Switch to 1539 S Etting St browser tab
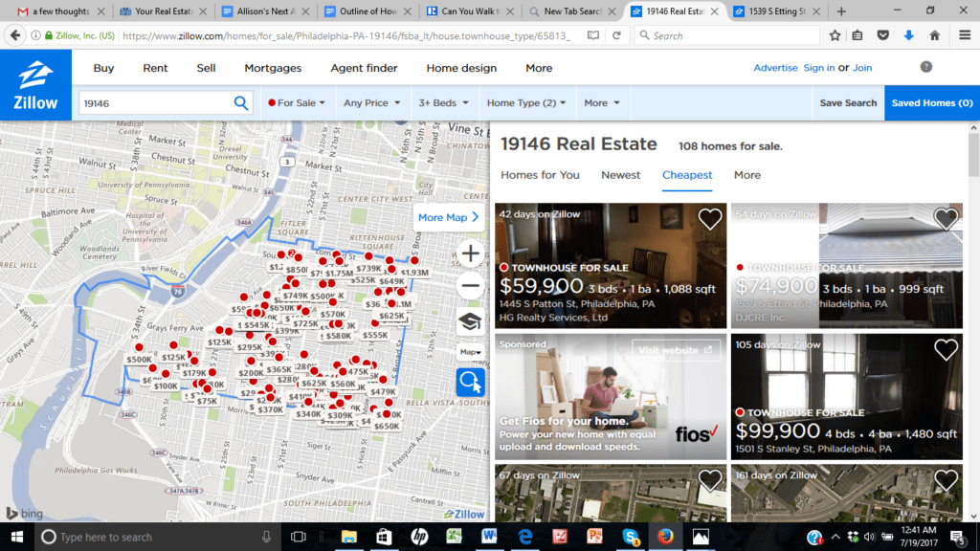This screenshot has height=551, width=980. 777,11
